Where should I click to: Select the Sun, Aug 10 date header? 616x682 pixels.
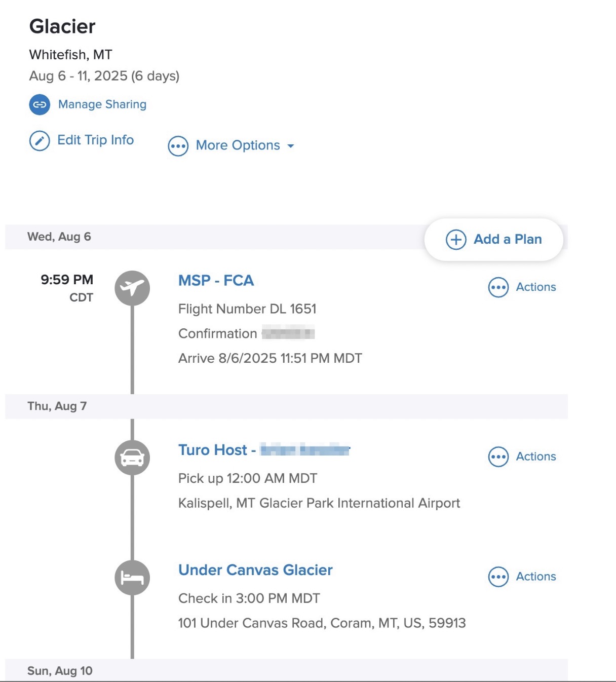coord(60,671)
